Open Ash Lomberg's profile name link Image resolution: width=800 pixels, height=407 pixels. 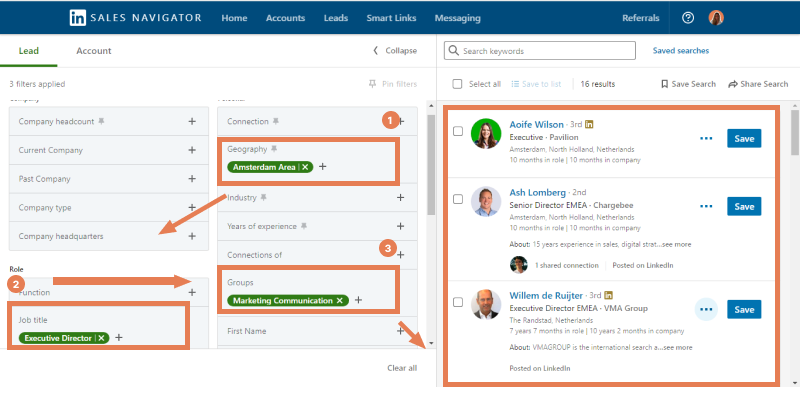pyautogui.click(x=537, y=192)
